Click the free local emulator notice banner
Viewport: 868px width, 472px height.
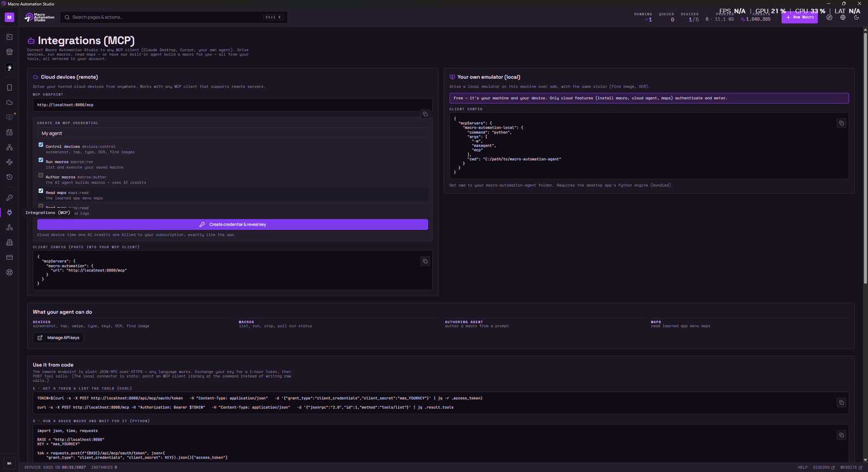point(649,98)
